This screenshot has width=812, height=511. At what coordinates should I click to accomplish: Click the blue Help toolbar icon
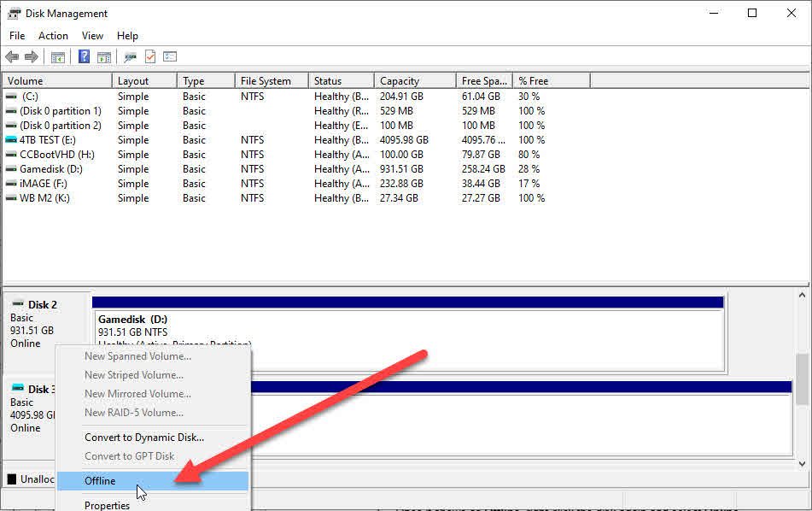pos(84,57)
